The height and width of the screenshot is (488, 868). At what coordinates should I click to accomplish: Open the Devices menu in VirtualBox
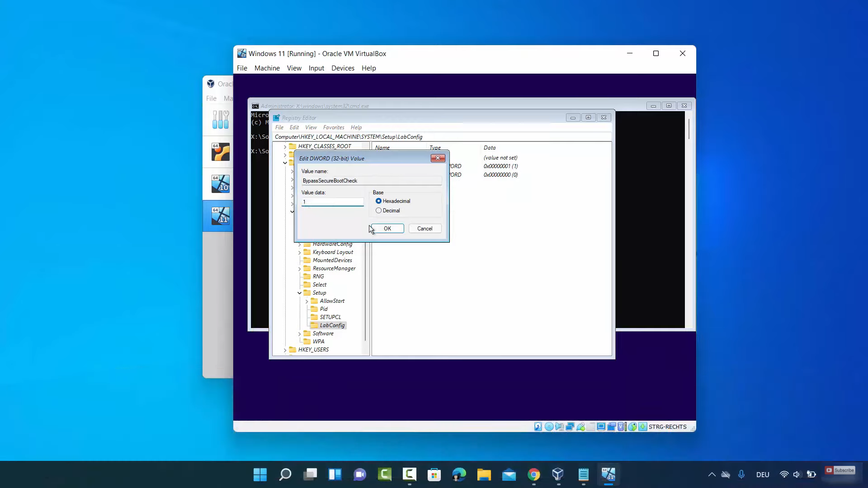(x=342, y=68)
